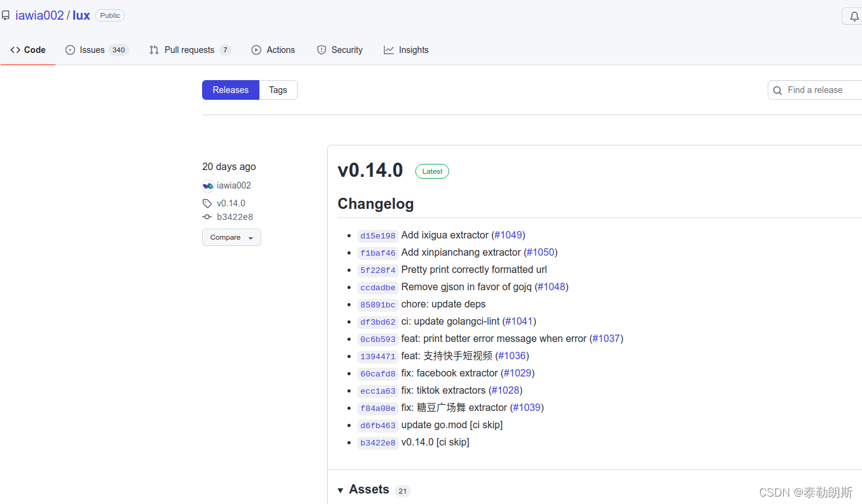Switch to the Tags view

point(278,90)
